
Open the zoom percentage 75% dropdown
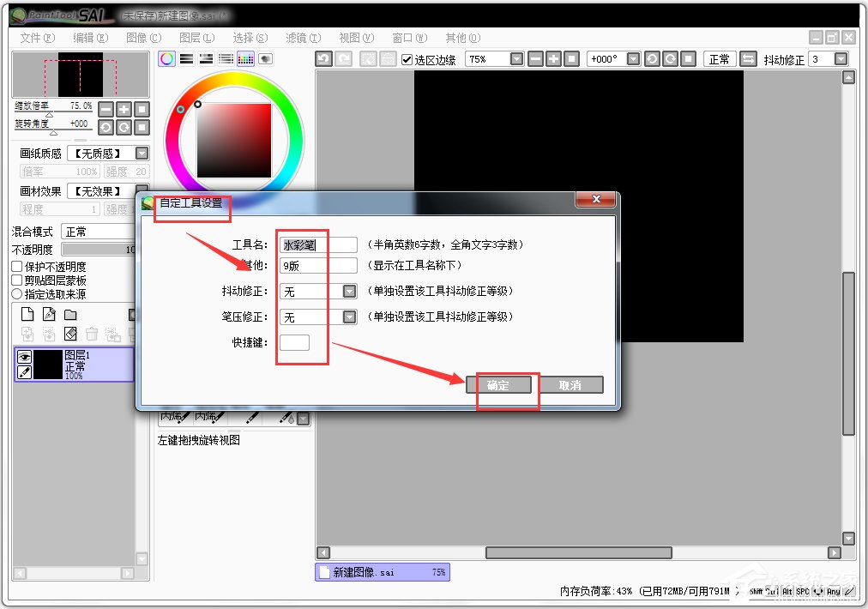516,58
